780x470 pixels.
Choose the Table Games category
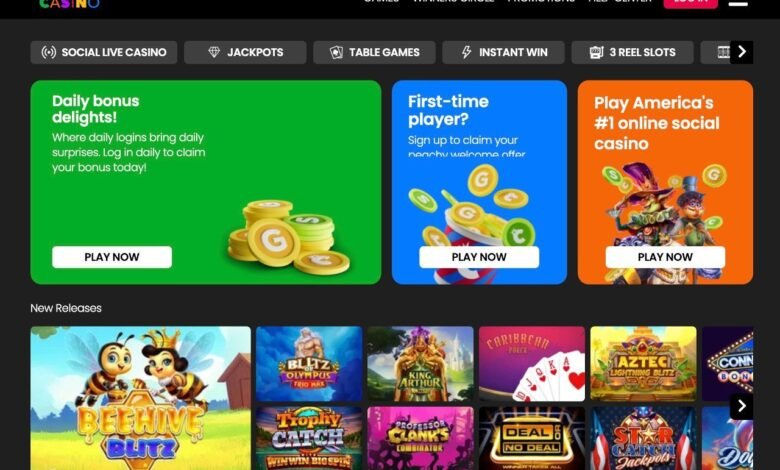coord(374,52)
